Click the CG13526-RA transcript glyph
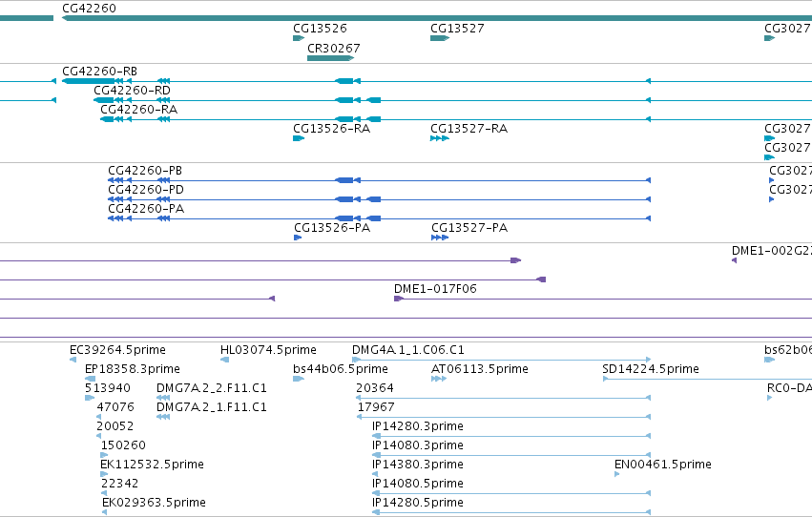The width and height of the screenshot is (812, 517). (299, 138)
